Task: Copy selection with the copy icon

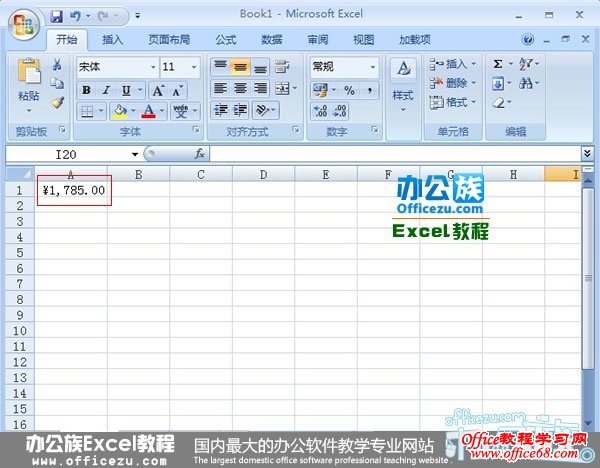Action: [x=57, y=83]
